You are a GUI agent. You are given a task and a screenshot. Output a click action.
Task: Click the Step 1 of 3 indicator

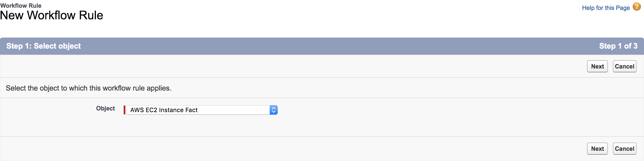click(618, 46)
